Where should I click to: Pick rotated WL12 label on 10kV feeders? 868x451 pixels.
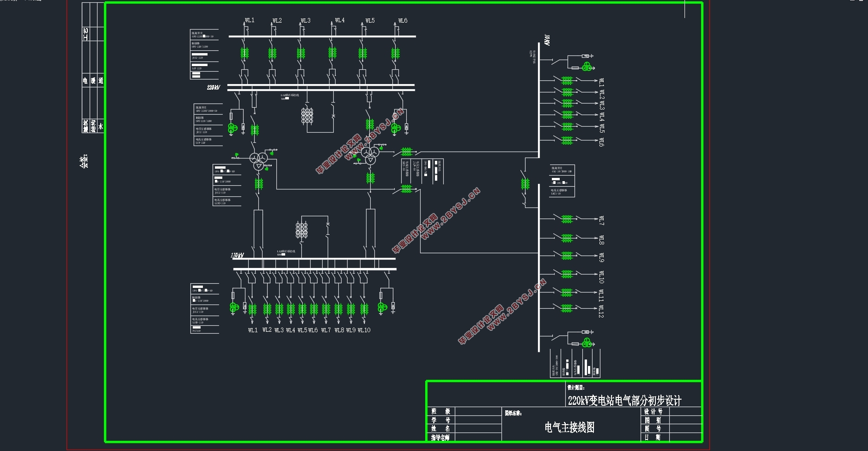tap(601, 311)
